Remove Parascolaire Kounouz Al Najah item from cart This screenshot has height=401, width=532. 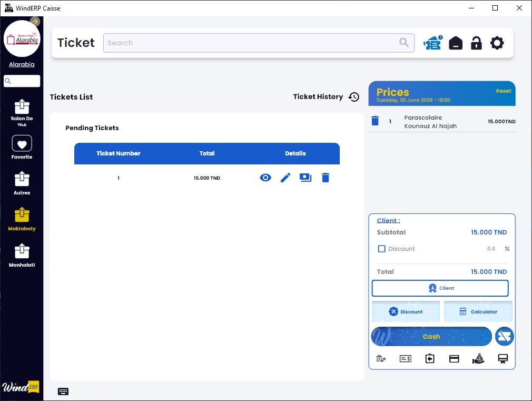point(375,121)
